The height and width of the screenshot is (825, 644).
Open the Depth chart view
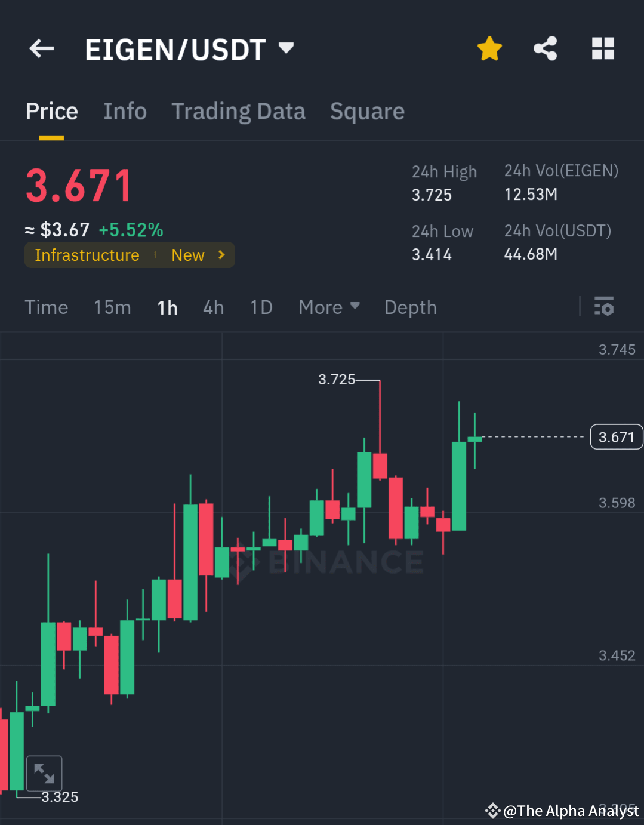click(410, 307)
